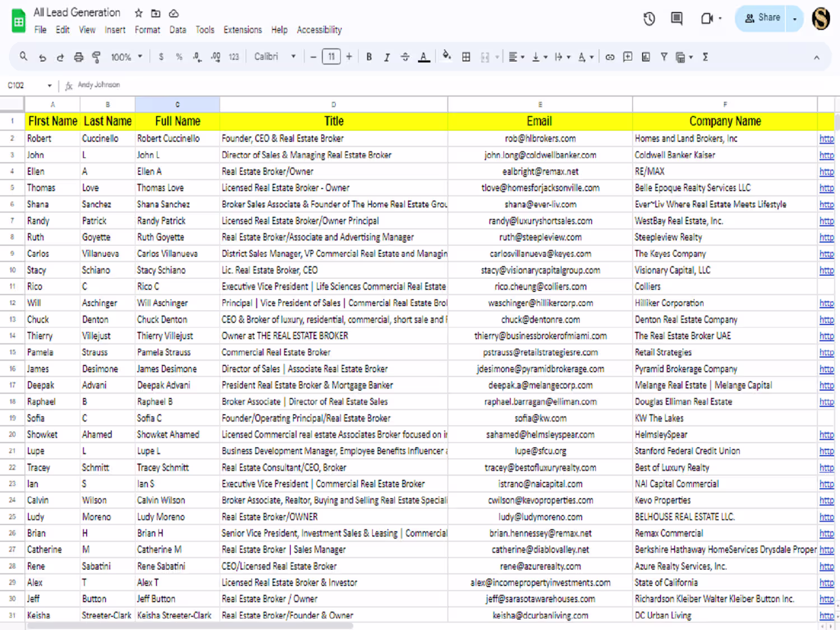Open the comments panel icon
840x630 pixels.
(x=677, y=18)
